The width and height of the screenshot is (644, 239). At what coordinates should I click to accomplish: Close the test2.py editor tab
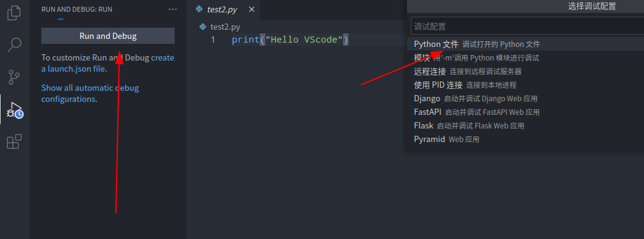[252, 9]
